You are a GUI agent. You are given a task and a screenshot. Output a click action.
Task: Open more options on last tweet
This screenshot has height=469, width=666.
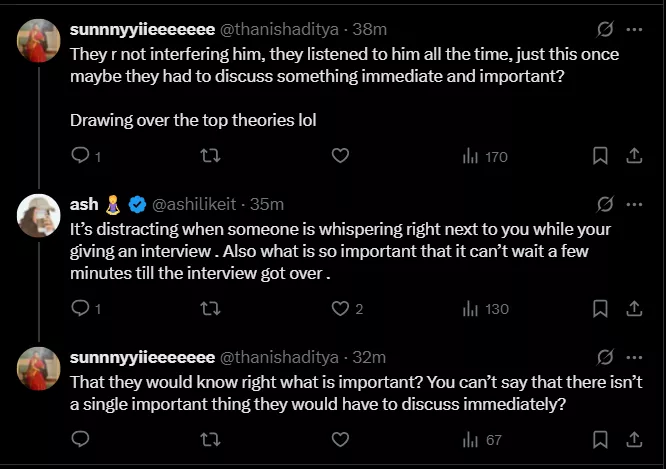tap(633, 357)
